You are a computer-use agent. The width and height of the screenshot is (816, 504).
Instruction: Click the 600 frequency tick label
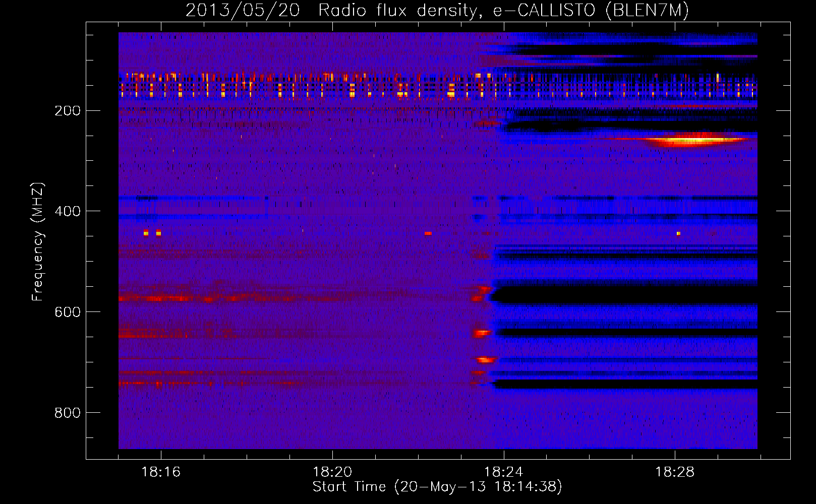68,312
